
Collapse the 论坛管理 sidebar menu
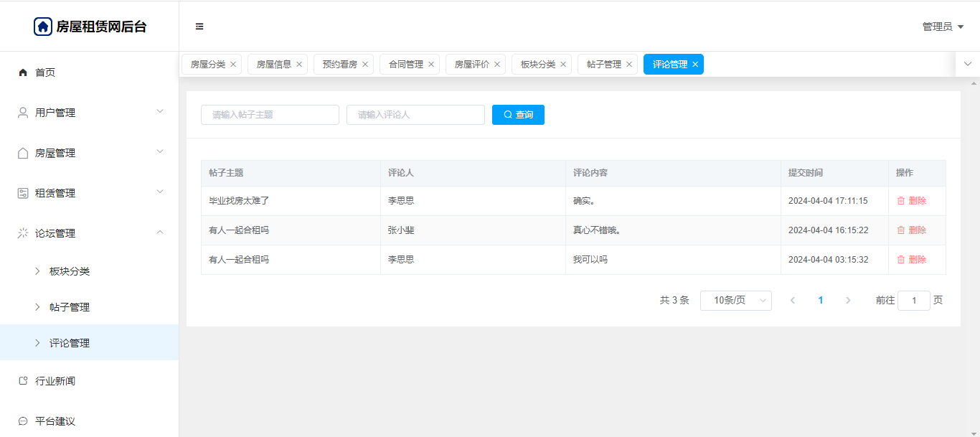click(x=89, y=233)
